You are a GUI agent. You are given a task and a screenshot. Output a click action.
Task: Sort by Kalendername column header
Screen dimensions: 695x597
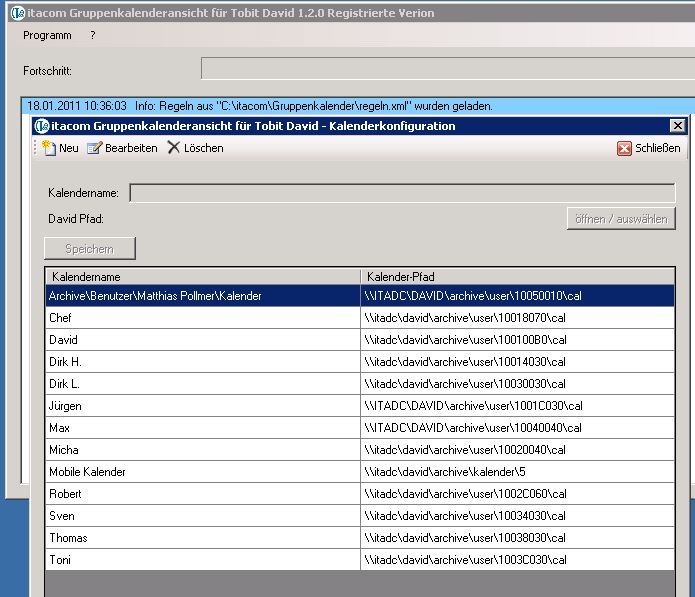point(203,277)
